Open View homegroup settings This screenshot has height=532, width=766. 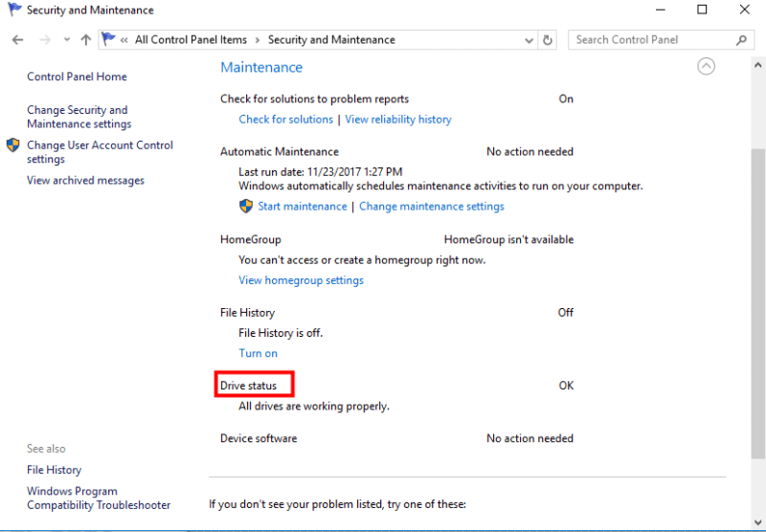click(301, 280)
